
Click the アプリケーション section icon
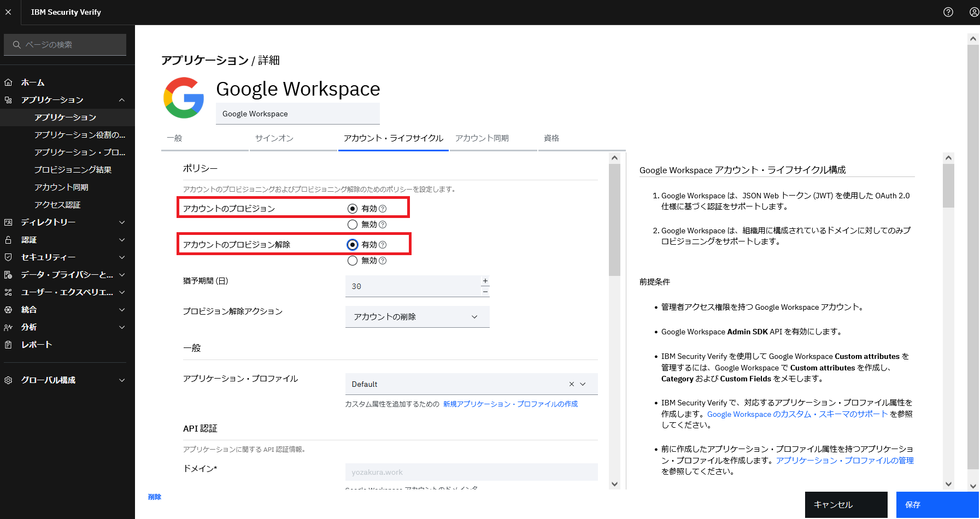8,100
